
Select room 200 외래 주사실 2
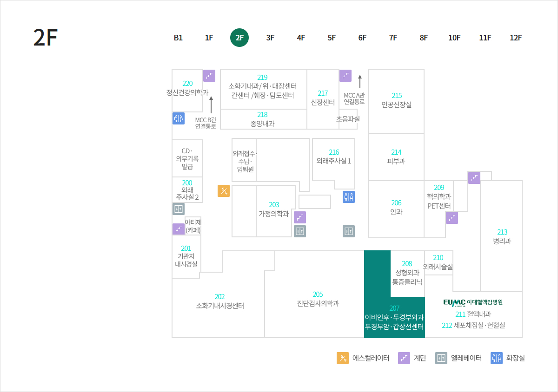[187, 190]
